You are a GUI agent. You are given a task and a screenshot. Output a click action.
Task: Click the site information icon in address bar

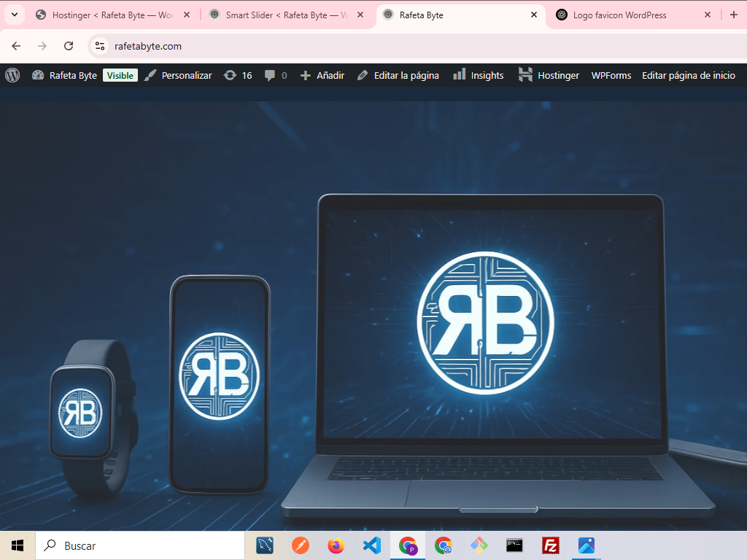click(x=100, y=46)
